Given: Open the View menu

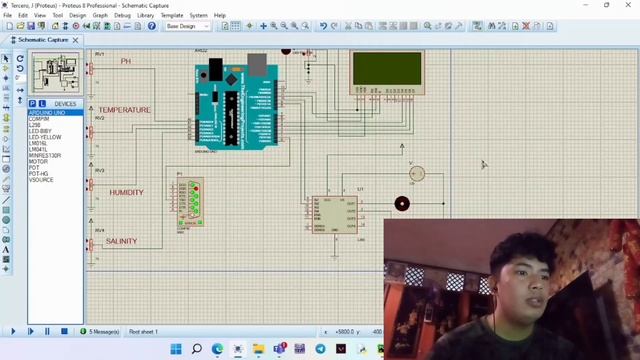Looking at the screenshot, I should (40, 15).
